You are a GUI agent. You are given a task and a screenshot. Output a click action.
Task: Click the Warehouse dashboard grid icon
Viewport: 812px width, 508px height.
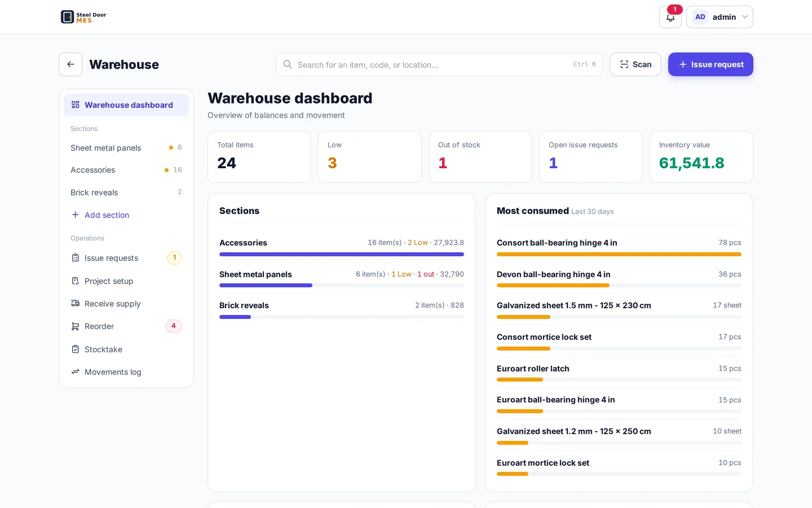(75, 105)
